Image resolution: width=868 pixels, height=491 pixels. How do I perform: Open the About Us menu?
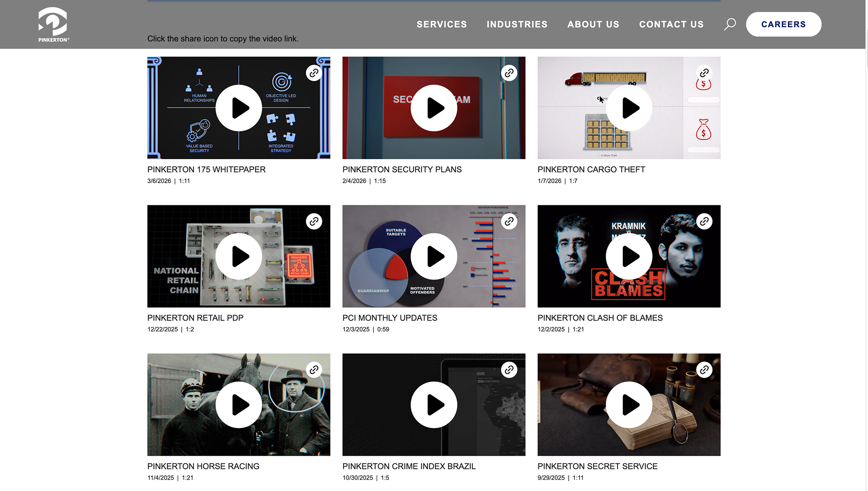(593, 24)
